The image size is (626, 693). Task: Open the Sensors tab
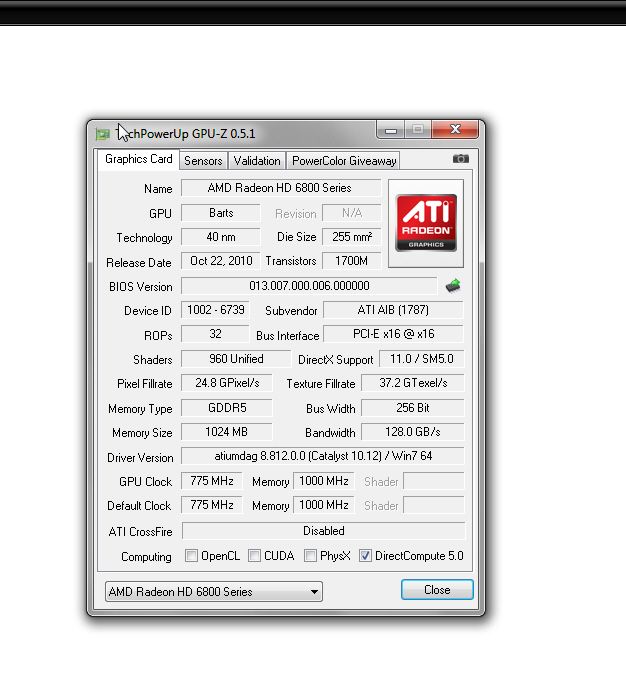(x=203, y=161)
